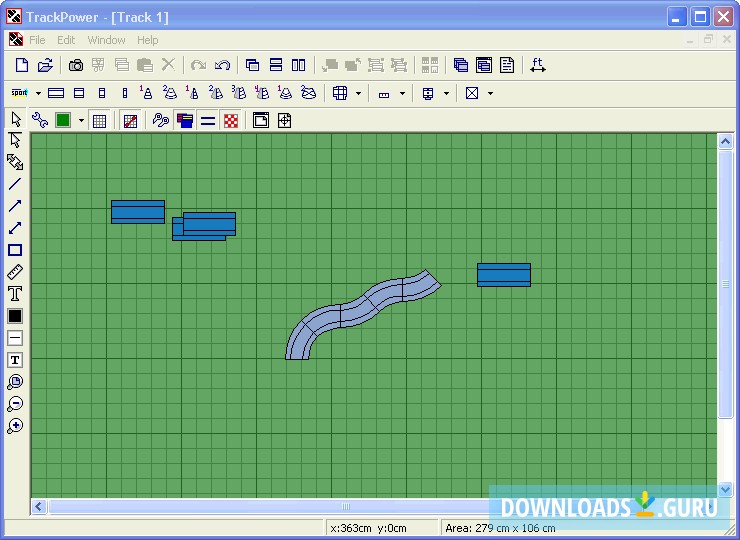Click the line thickness box tool
Image resolution: width=740 pixels, height=540 pixels.
(15, 338)
